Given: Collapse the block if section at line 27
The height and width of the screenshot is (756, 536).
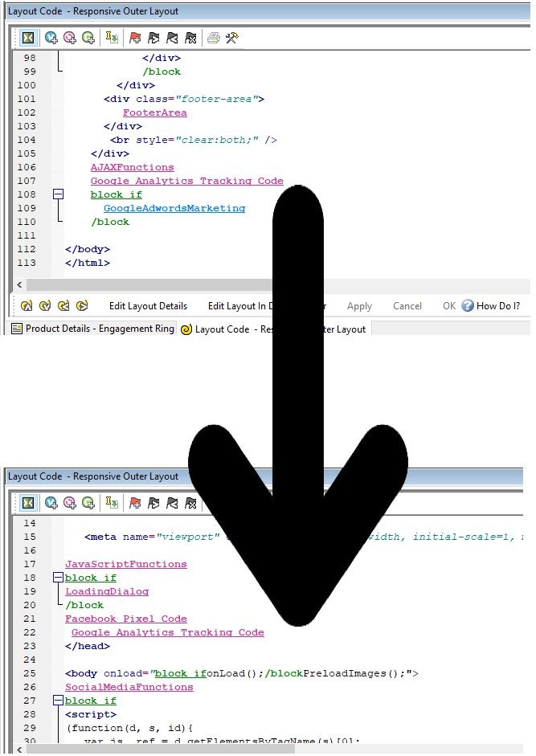Looking at the screenshot, I should point(58,701).
